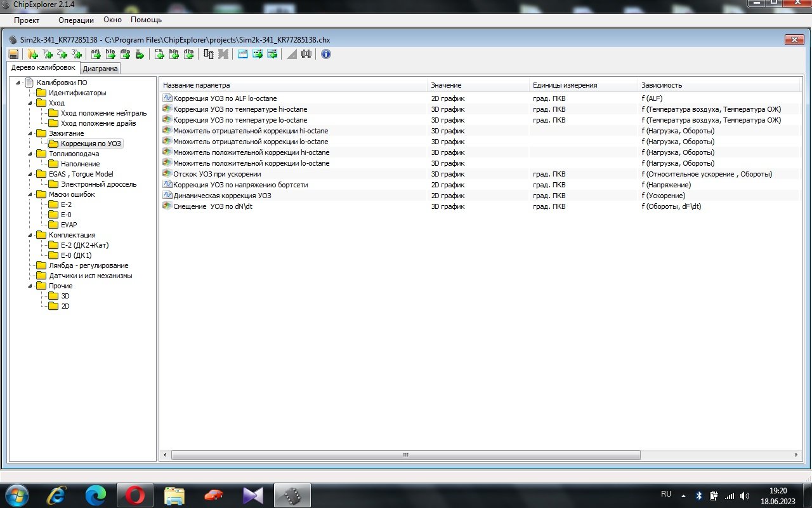
Task: Click the compare files toolbar icon
Action: tap(209, 54)
